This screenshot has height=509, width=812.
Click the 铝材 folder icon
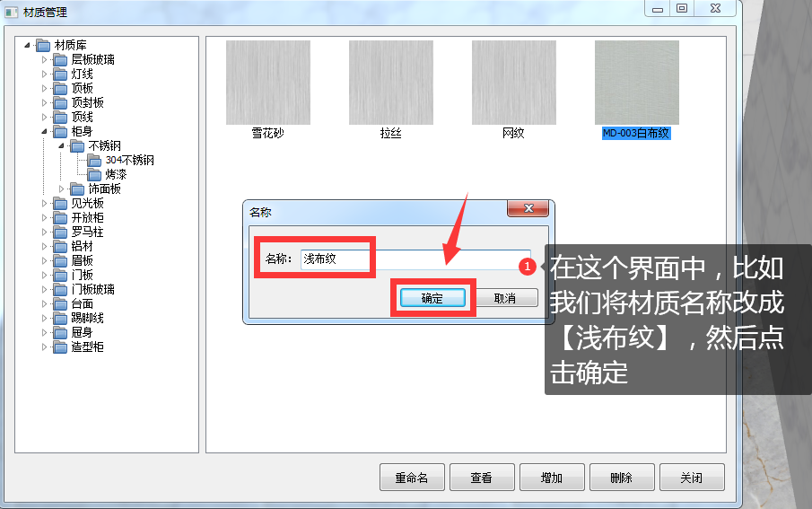(60, 247)
